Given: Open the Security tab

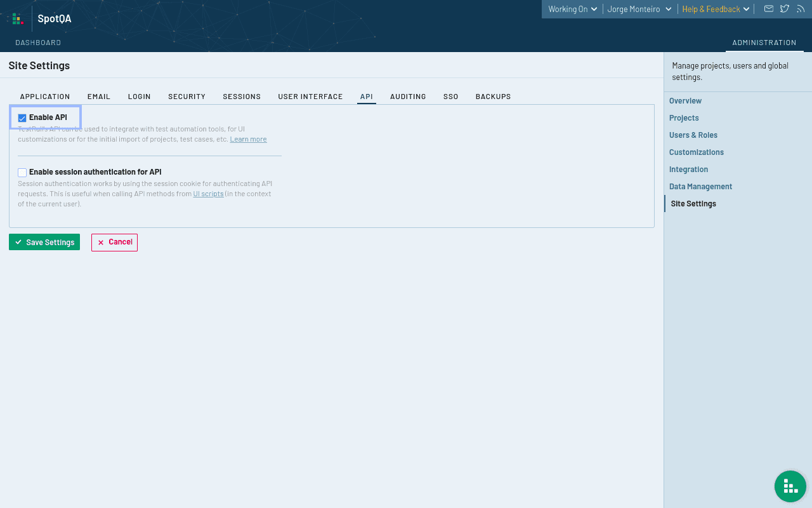Looking at the screenshot, I should coord(187,96).
